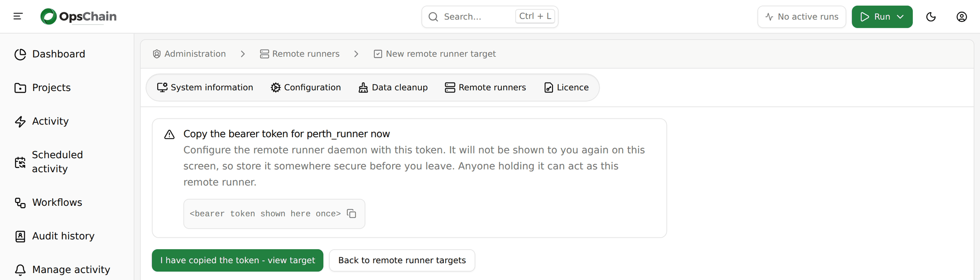Open the user account profile icon
Screen dimensions: 980x280
[962, 17]
